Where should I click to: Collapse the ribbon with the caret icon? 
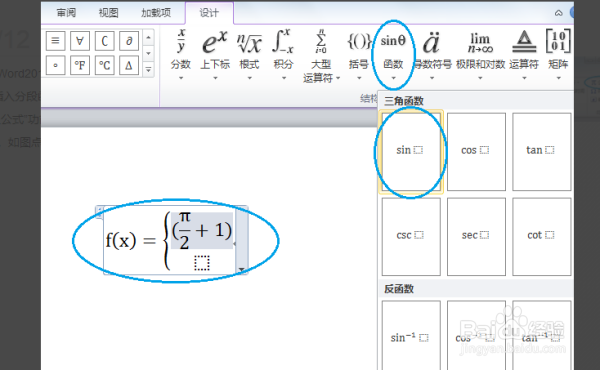(558, 13)
